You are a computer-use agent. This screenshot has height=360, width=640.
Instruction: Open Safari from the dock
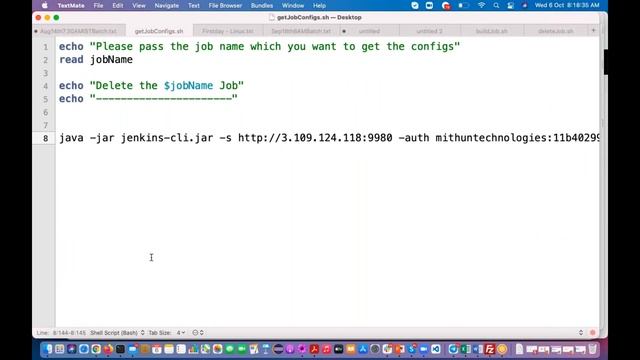tap(84, 349)
